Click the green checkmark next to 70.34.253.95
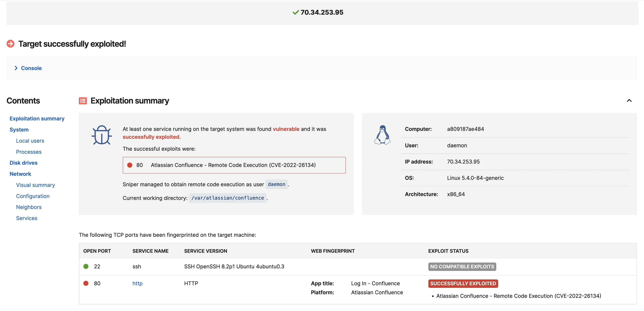This screenshot has height=311, width=644. tap(296, 12)
